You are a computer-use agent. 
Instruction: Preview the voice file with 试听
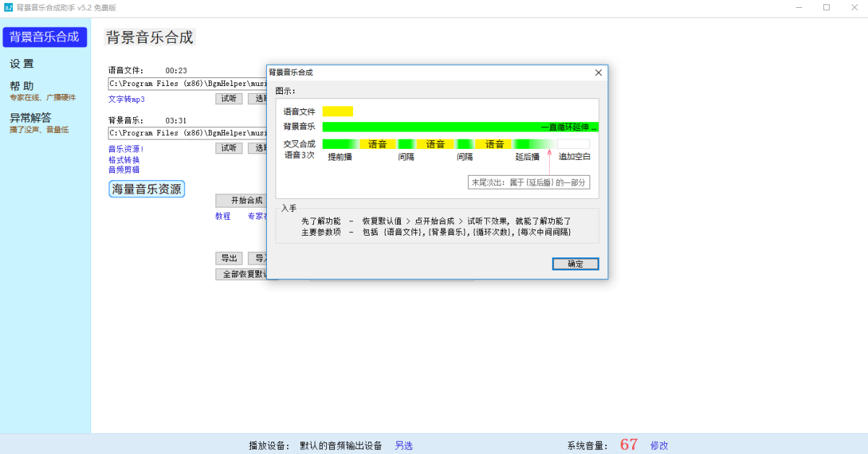coord(229,98)
